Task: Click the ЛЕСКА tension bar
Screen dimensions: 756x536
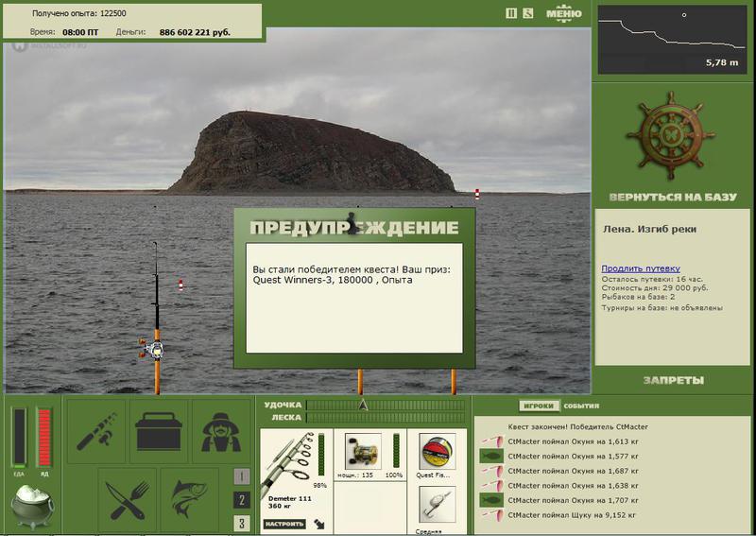Action: (x=386, y=417)
